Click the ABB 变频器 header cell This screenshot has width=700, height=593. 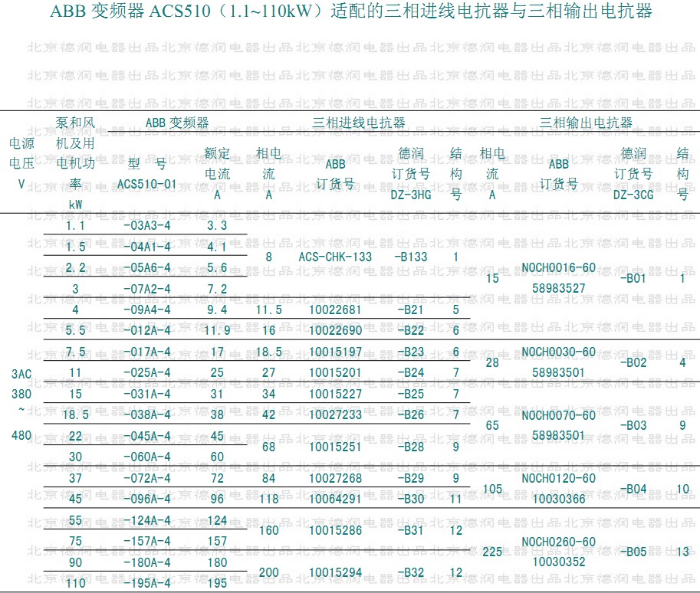[x=177, y=123]
